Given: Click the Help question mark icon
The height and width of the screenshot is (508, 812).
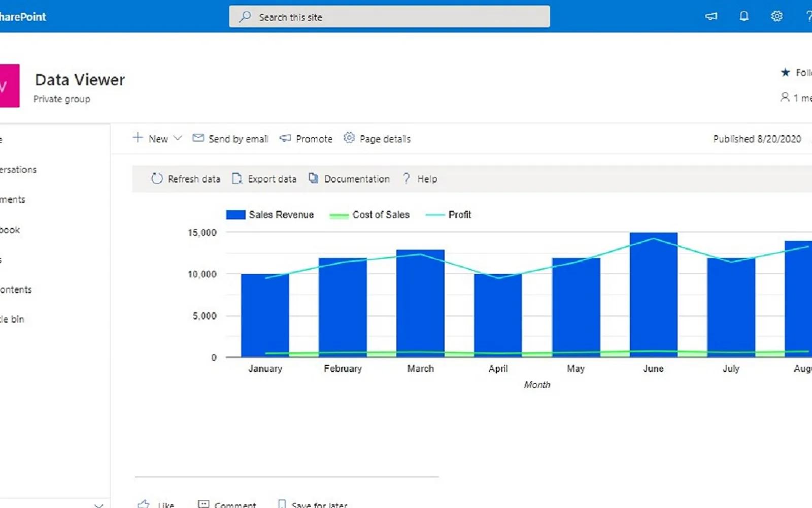Looking at the screenshot, I should pyautogui.click(x=407, y=178).
